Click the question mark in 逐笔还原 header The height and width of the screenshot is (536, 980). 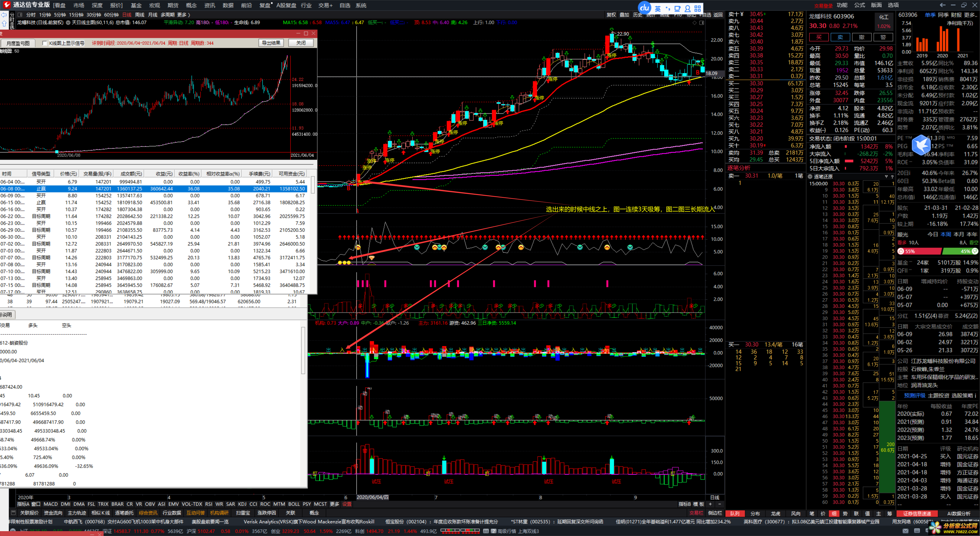pyautogui.click(x=892, y=177)
